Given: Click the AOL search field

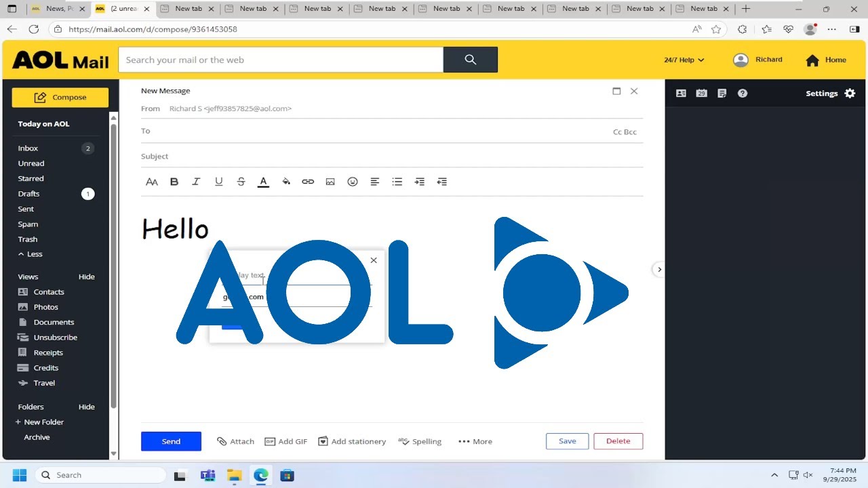Looking at the screenshot, I should 281,60.
